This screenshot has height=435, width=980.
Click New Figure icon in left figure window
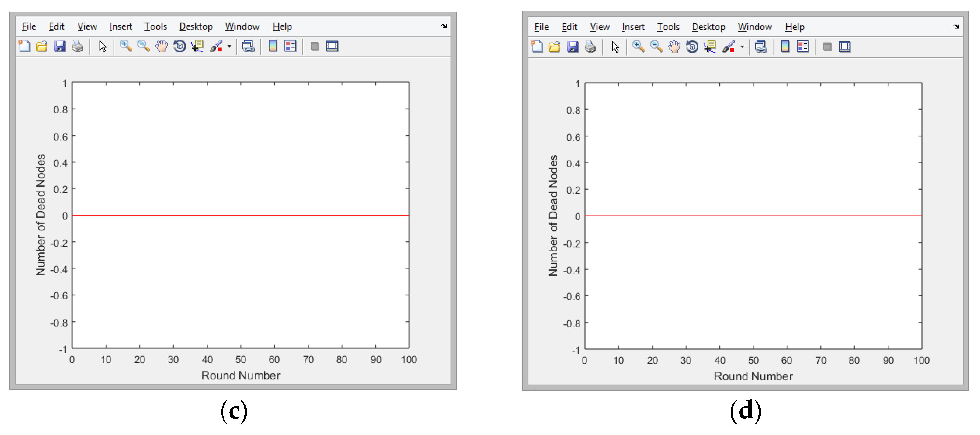pyautogui.click(x=24, y=46)
